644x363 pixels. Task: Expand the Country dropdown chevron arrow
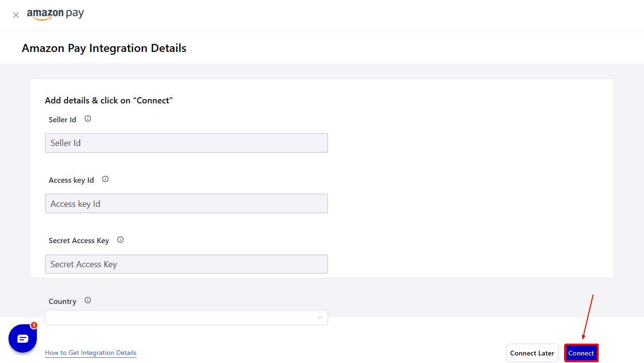(x=321, y=318)
